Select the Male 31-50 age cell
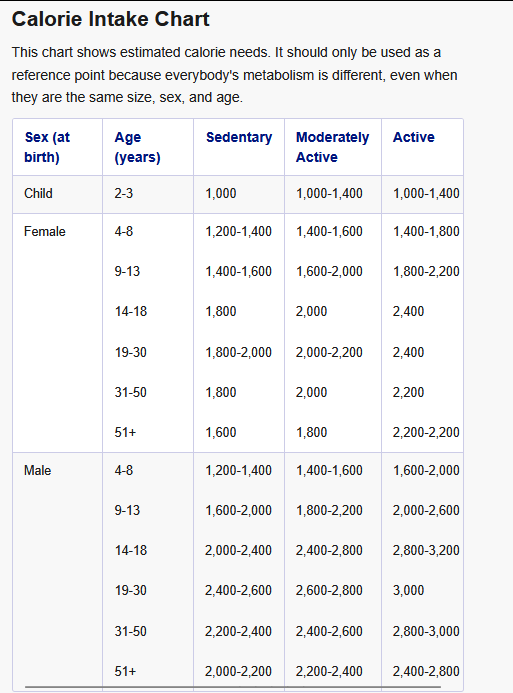This screenshot has height=693, width=513. 131,632
